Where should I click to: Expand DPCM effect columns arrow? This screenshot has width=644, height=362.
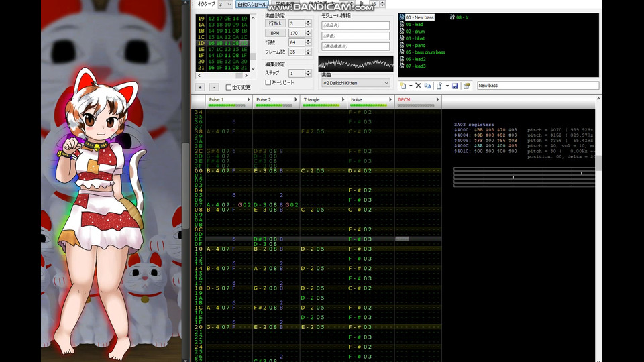click(x=437, y=99)
